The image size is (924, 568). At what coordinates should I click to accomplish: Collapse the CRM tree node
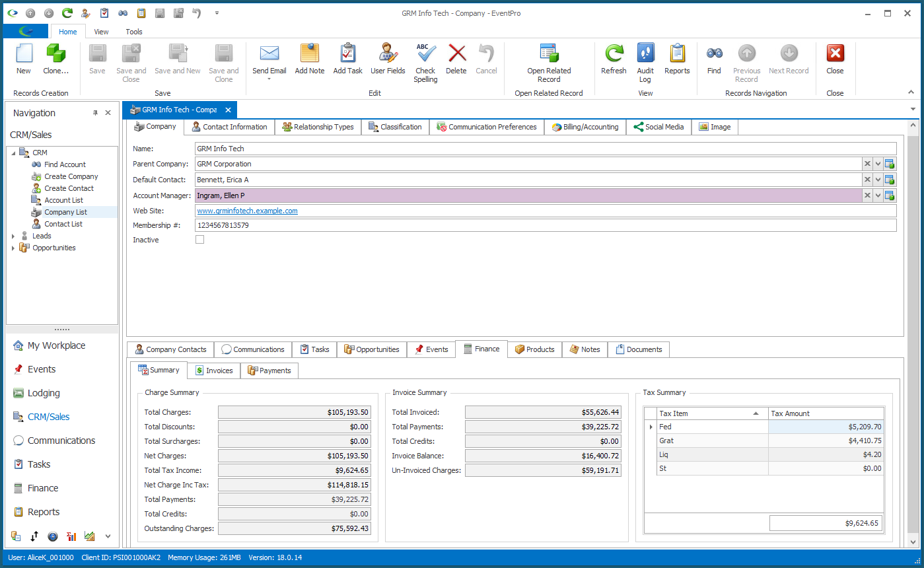click(x=13, y=153)
